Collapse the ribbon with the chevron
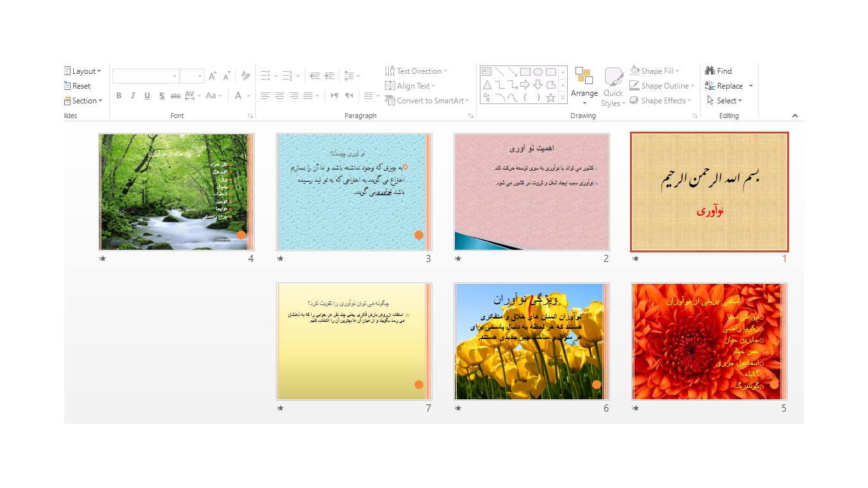The image size is (868, 488). (795, 116)
